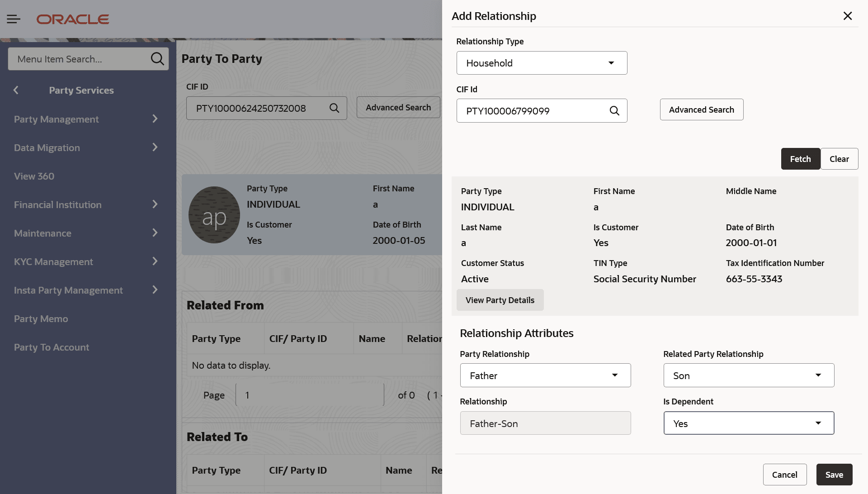Click the View Party Details button

click(500, 300)
